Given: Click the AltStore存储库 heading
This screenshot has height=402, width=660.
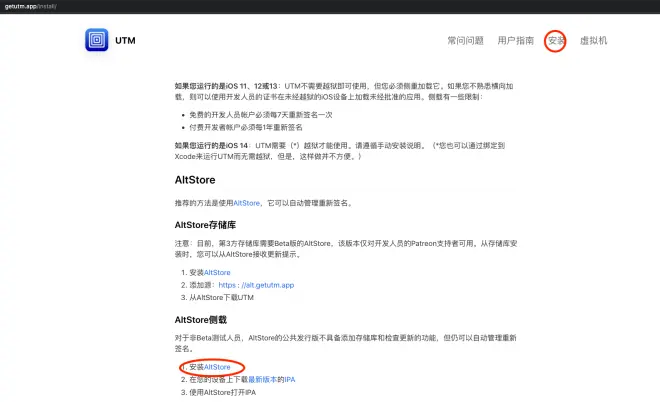Looking at the screenshot, I should coord(205,225).
